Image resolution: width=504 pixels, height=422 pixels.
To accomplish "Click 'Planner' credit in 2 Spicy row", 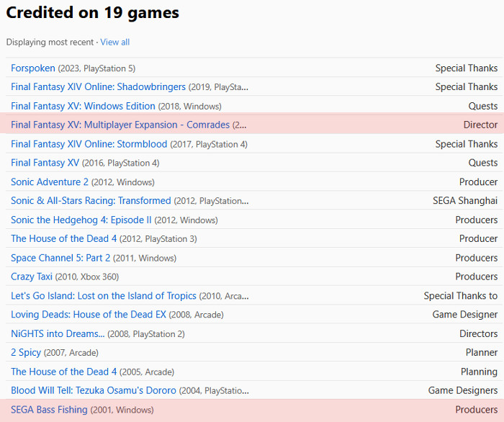I will (x=482, y=352).
